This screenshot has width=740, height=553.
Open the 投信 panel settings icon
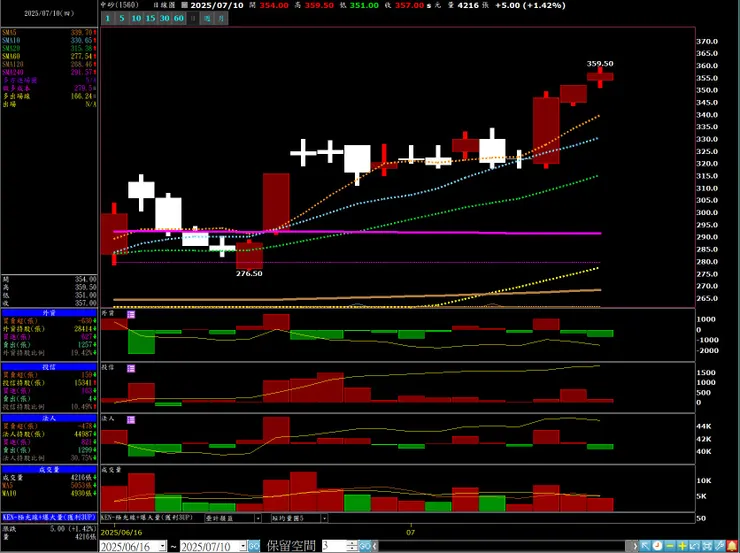click(131, 368)
